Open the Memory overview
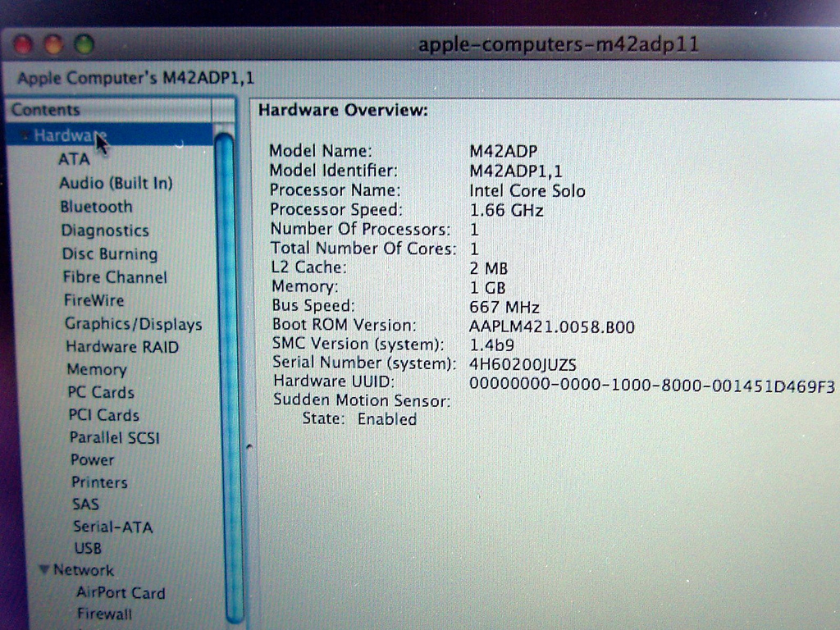Screen dimensions: 840x630 pyautogui.click(x=97, y=370)
